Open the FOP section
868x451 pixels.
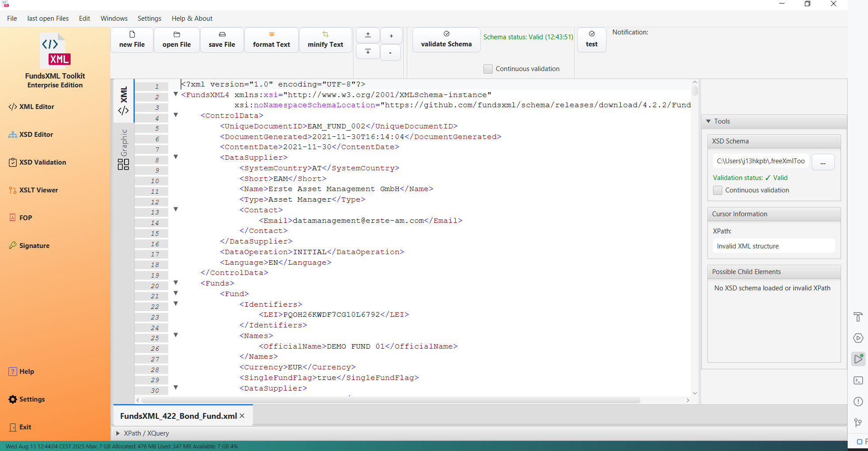[x=20, y=218]
